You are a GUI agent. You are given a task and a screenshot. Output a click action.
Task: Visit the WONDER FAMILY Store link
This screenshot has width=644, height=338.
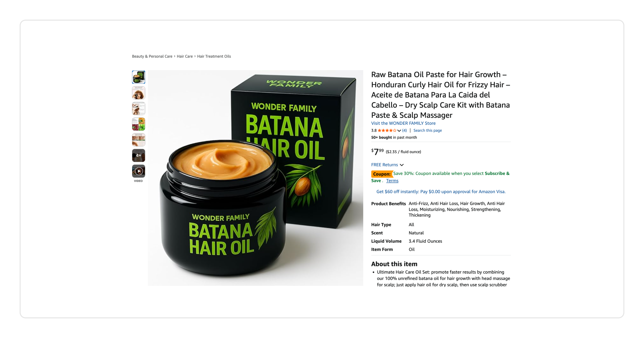coord(403,123)
